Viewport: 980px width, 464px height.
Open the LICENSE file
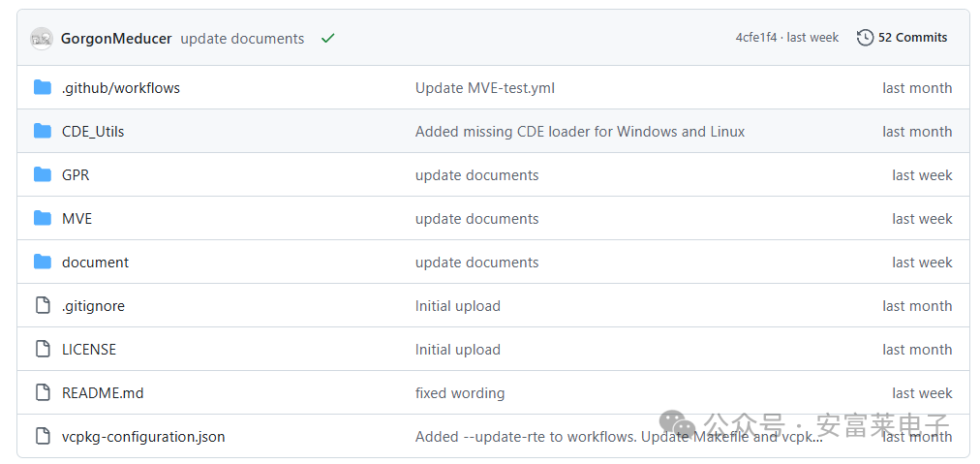tap(89, 350)
